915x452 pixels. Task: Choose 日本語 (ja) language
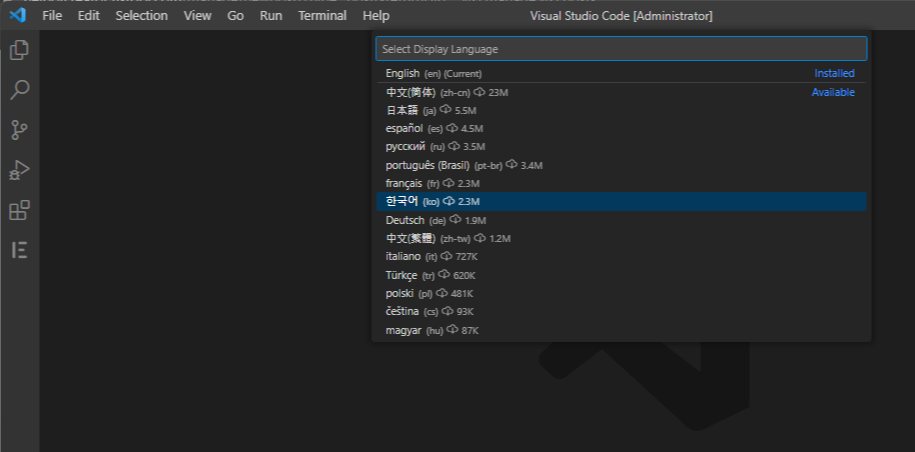coord(621,110)
